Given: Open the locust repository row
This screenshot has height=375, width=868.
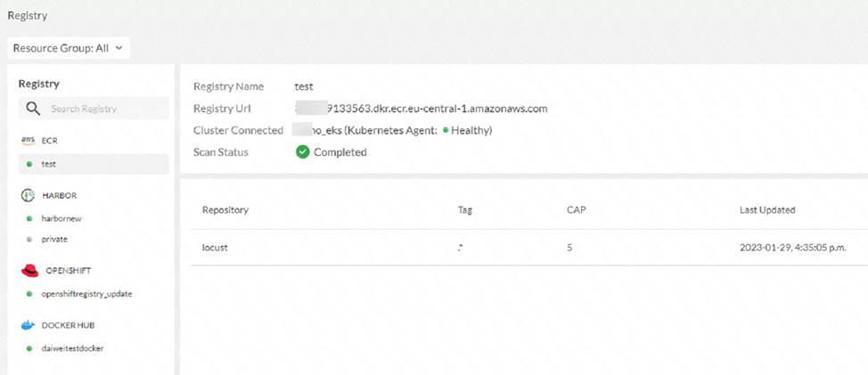Looking at the screenshot, I should click(x=216, y=247).
